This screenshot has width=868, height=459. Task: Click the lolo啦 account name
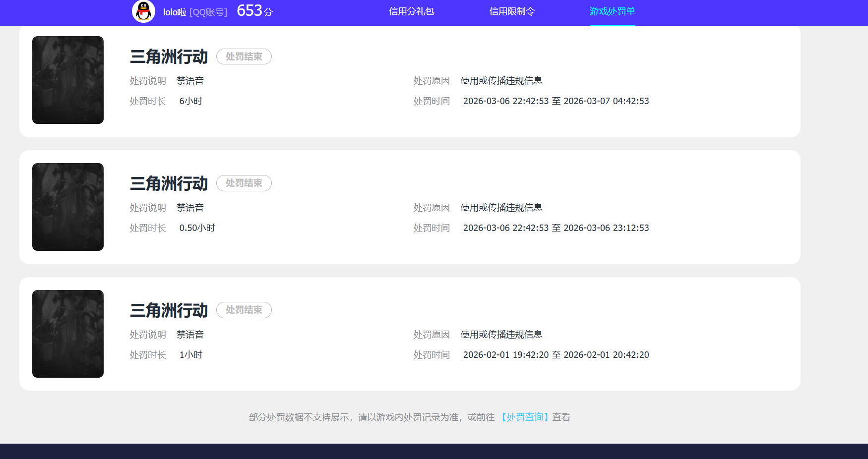pyautogui.click(x=175, y=12)
